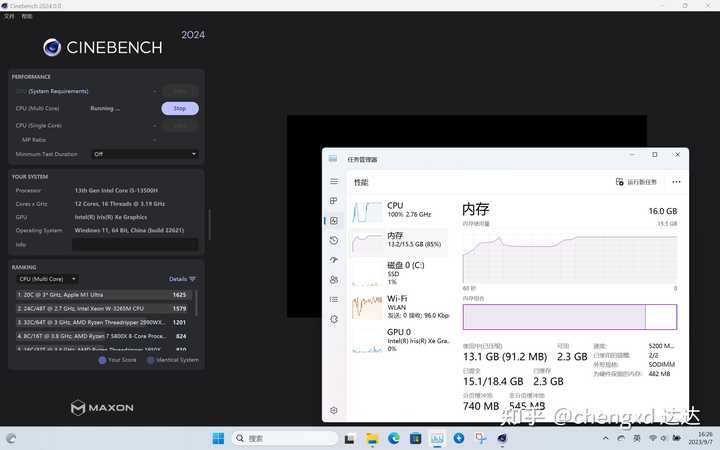Click the Maxon logo

(102, 407)
